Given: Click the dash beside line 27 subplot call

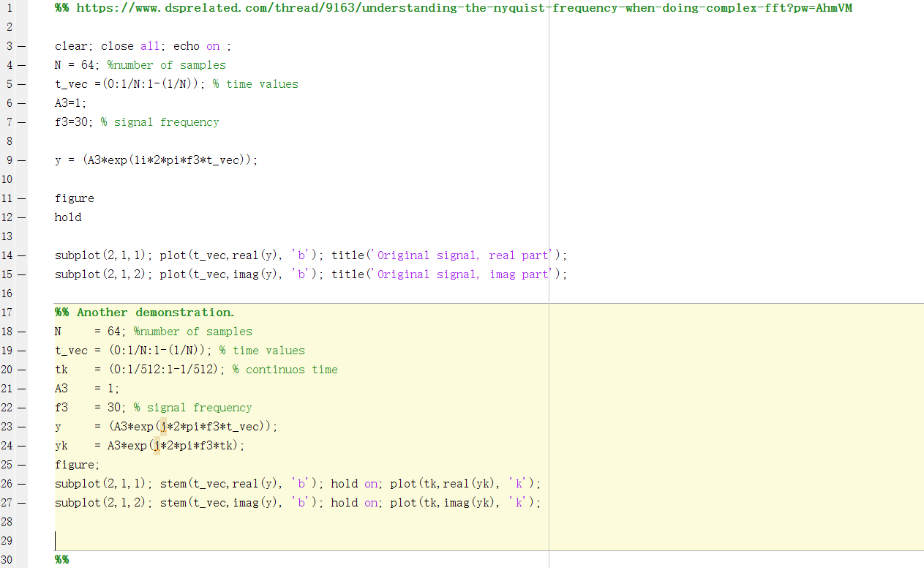Looking at the screenshot, I should [x=20, y=502].
